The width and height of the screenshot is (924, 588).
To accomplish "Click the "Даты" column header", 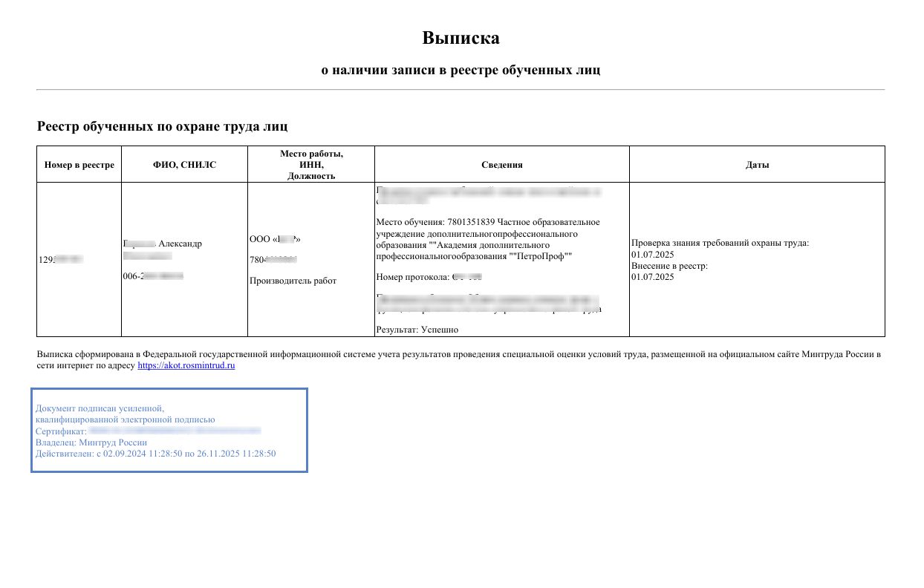I will click(x=757, y=165).
